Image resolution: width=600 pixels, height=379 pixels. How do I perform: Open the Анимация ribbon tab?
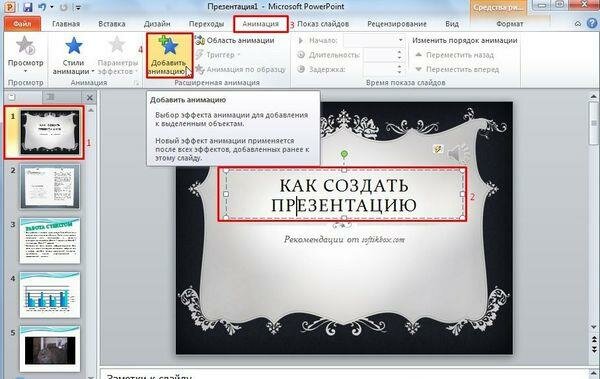[x=261, y=24]
